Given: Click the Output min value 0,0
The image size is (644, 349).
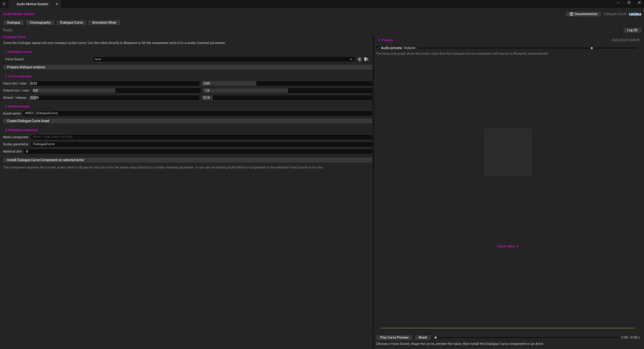Looking at the screenshot, I should coord(116,91).
